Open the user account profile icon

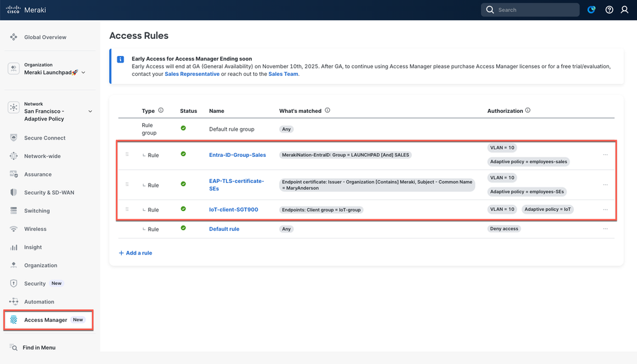(625, 10)
